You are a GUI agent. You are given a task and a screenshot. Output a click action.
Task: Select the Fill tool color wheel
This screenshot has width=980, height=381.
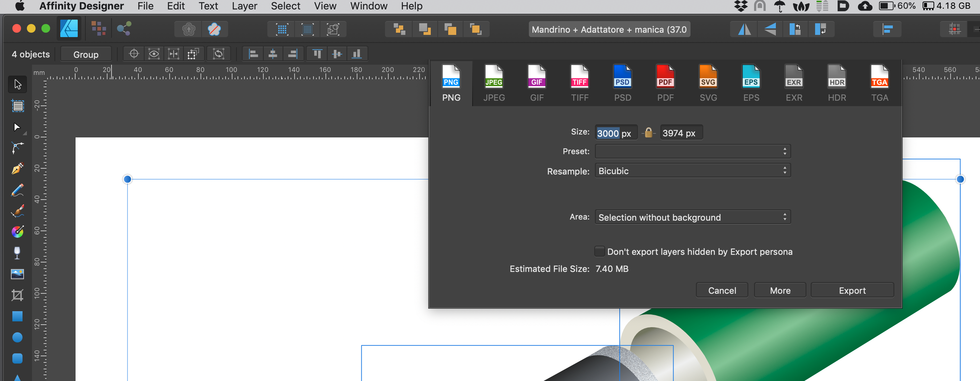tap(17, 232)
